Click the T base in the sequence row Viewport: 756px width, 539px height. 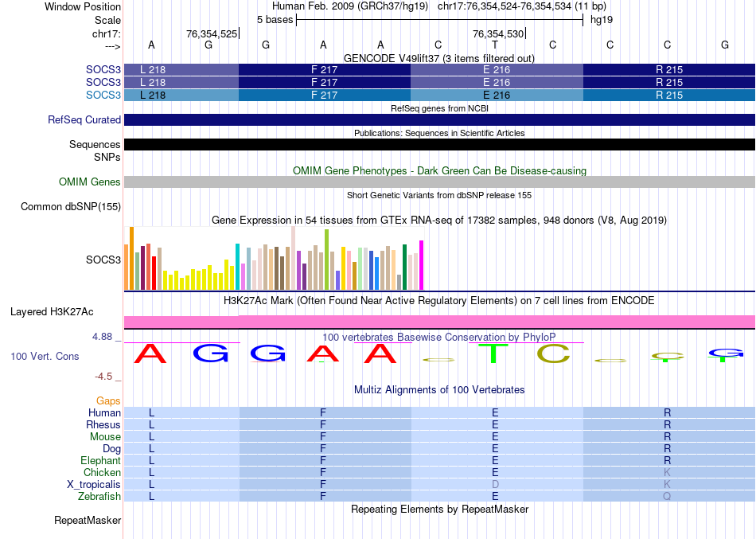(x=495, y=45)
